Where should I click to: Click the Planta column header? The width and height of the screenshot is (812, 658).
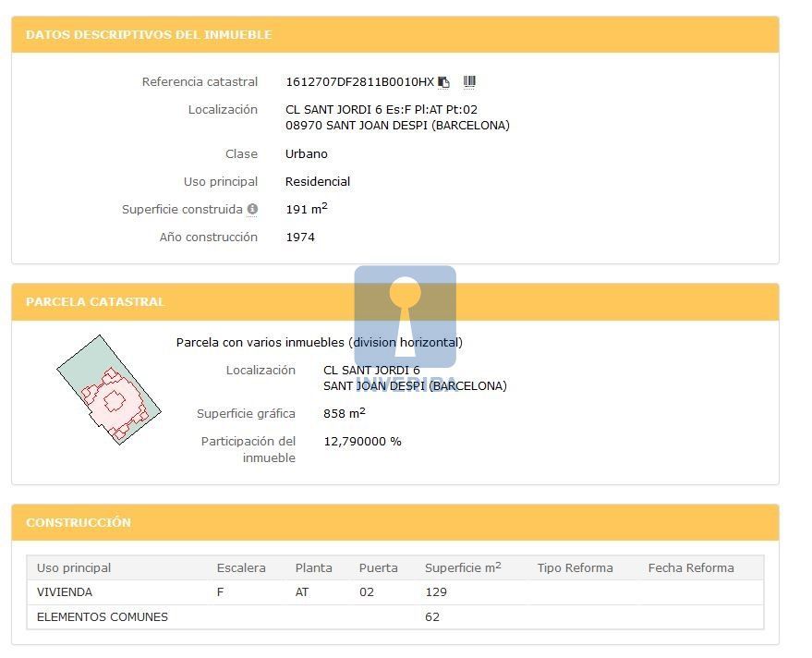click(x=313, y=568)
